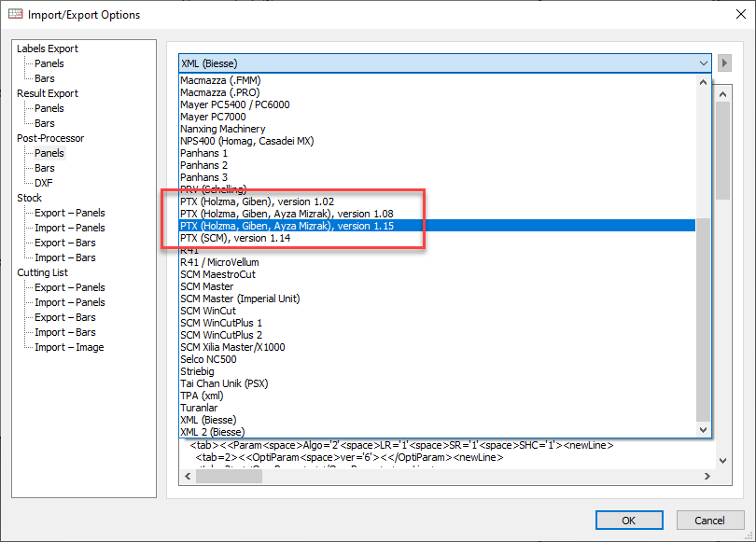
Task: Select DXF under Post-Processor
Action: pyautogui.click(x=43, y=183)
